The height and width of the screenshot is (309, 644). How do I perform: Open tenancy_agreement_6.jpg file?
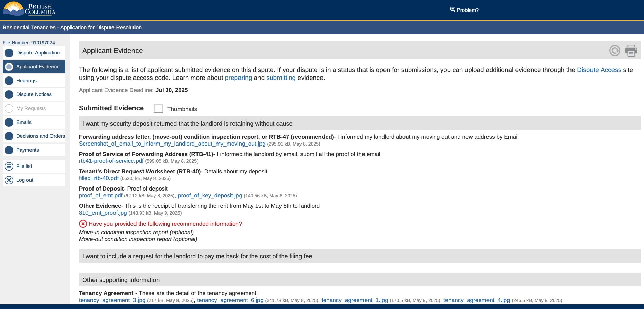pos(230,300)
